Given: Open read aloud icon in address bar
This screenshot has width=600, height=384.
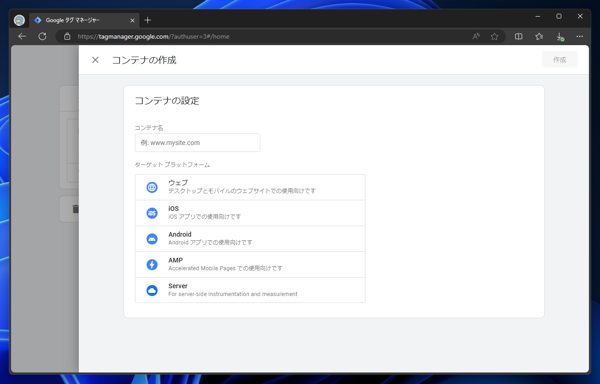Looking at the screenshot, I should click(476, 36).
